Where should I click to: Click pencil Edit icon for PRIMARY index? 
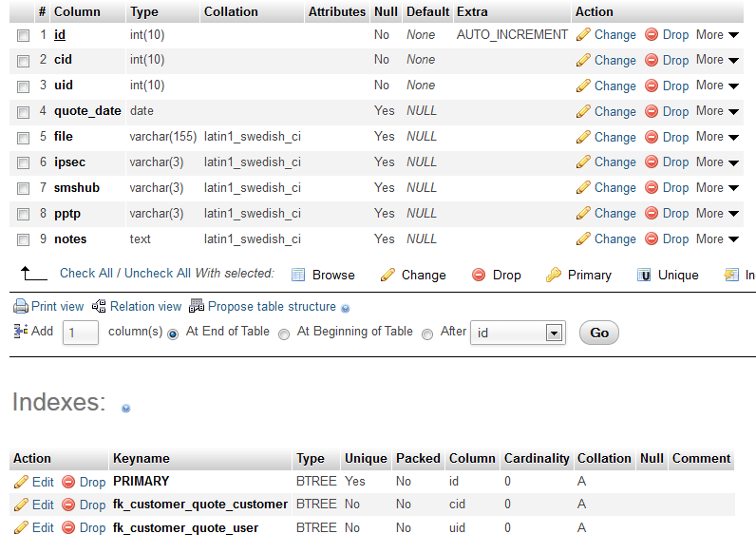coord(21,482)
